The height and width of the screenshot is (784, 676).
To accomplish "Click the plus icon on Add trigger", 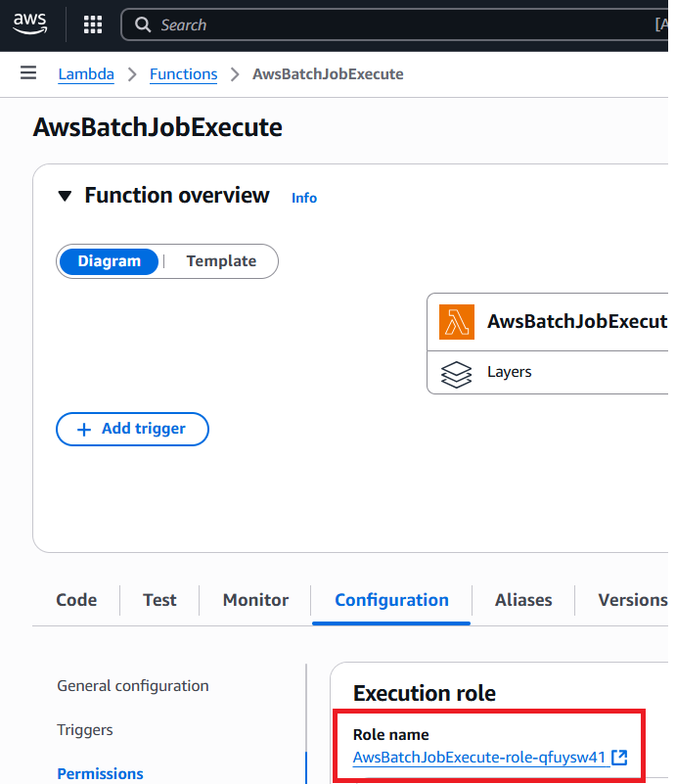I will pyautogui.click(x=83, y=429).
